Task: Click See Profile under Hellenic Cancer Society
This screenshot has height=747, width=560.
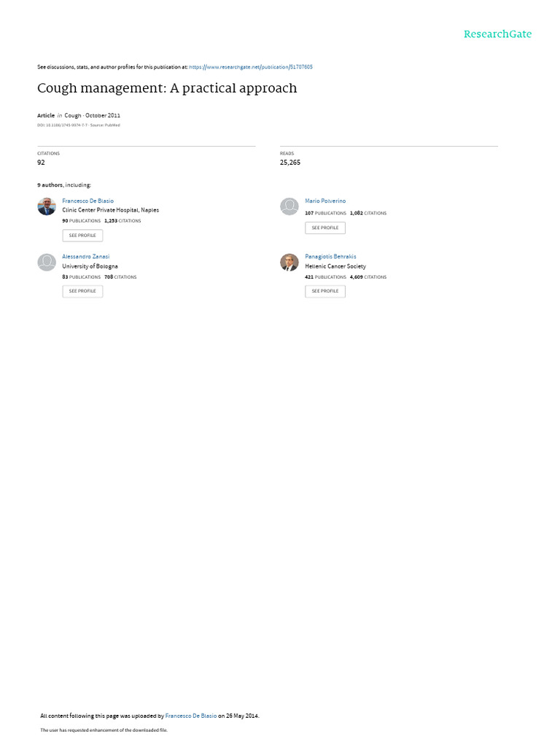Action: coord(325,291)
